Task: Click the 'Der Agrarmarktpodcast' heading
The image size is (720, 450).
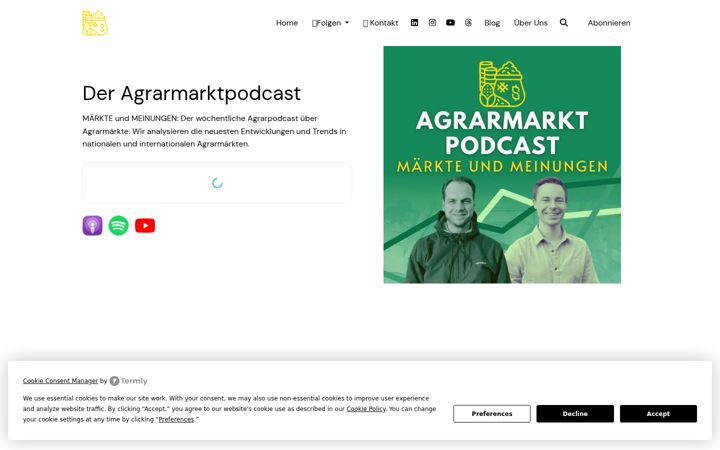Action: coord(191,93)
